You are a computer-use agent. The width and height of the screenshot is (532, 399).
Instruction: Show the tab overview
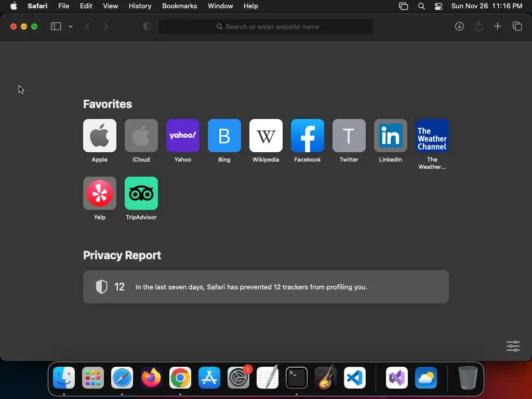pyautogui.click(x=517, y=26)
